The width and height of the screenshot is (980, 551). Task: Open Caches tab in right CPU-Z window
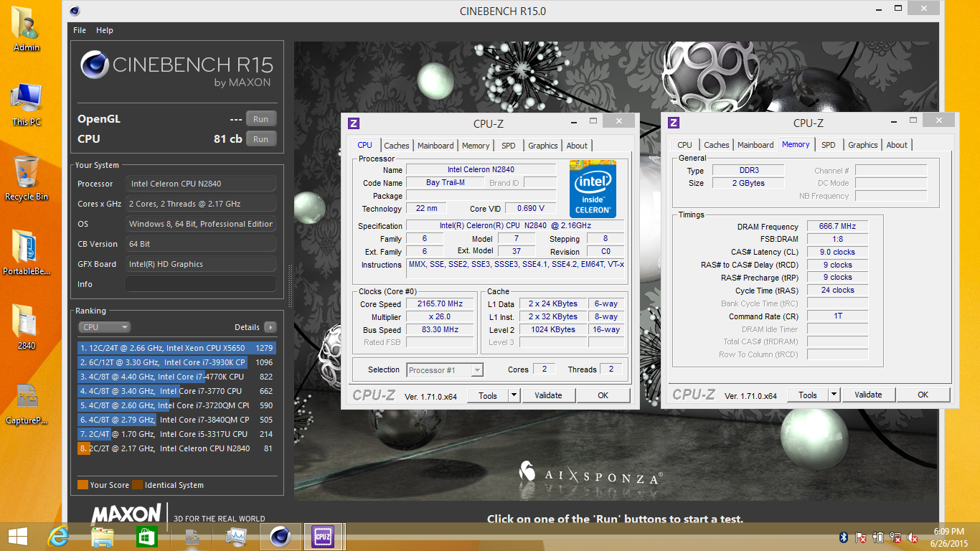point(716,145)
